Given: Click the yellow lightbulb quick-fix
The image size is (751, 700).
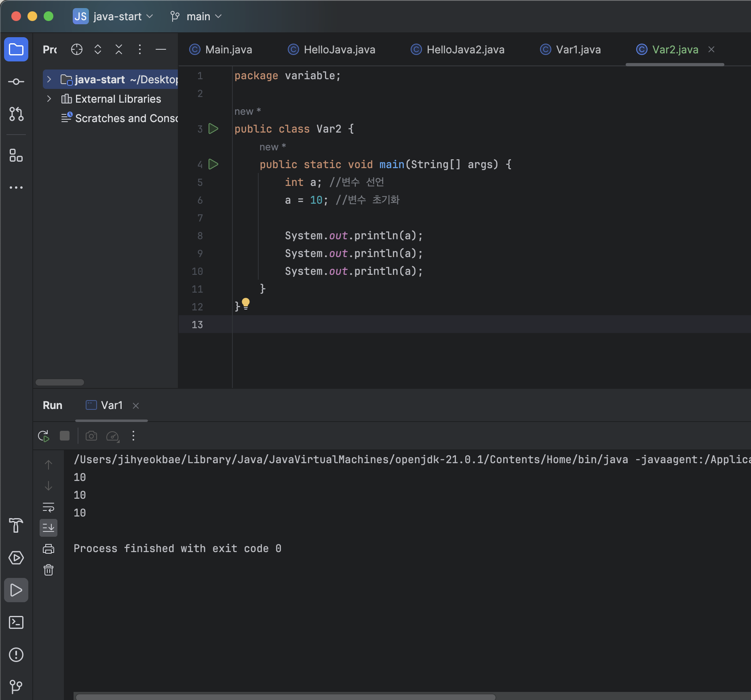Looking at the screenshot, I should click(246, 303).
